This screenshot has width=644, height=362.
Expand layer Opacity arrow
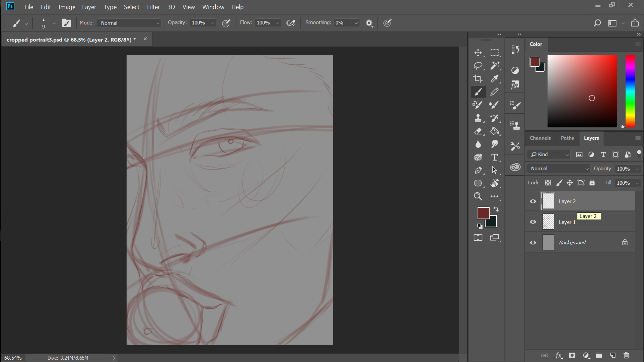click(x=637, y=169)
